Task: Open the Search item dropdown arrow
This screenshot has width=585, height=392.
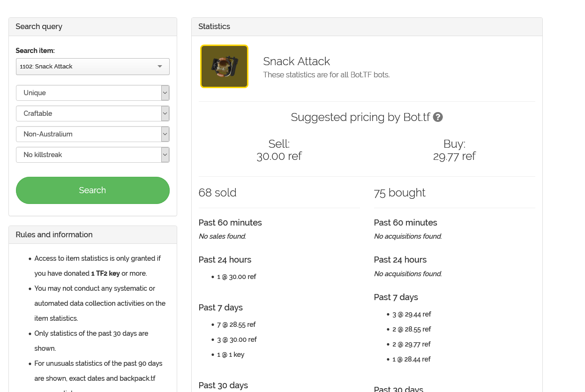Action: [160, 67]
